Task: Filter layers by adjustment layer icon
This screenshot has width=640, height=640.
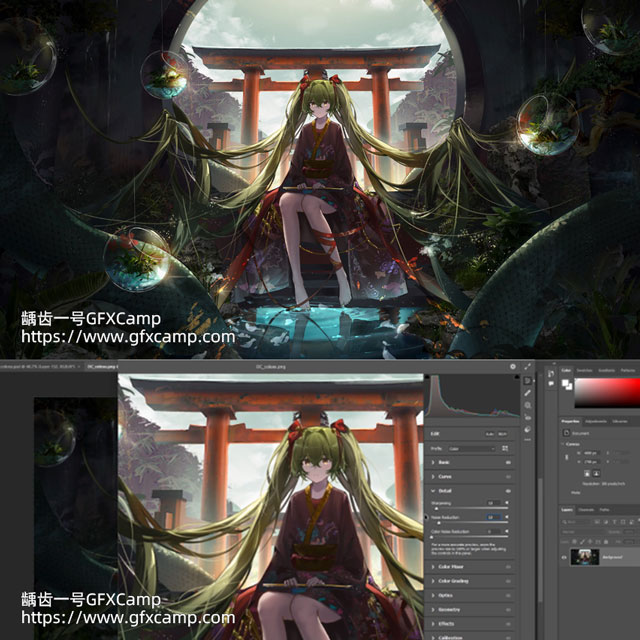Action: pyautogui.click(x=606, y=522)
